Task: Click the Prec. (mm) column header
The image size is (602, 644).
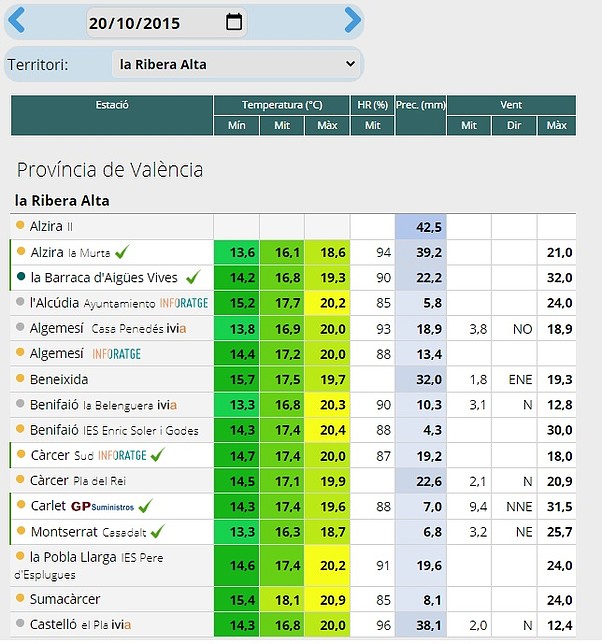Action: coord(420,115)
